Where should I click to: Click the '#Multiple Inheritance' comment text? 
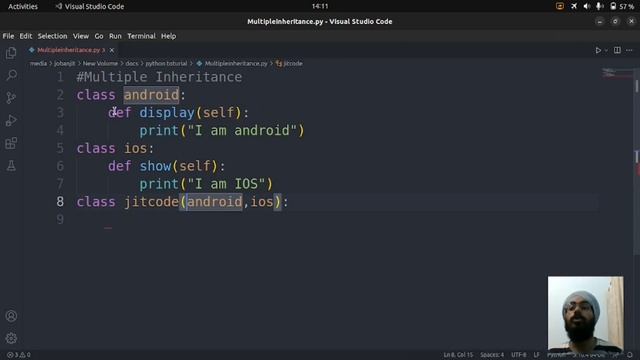click(159, 77)
